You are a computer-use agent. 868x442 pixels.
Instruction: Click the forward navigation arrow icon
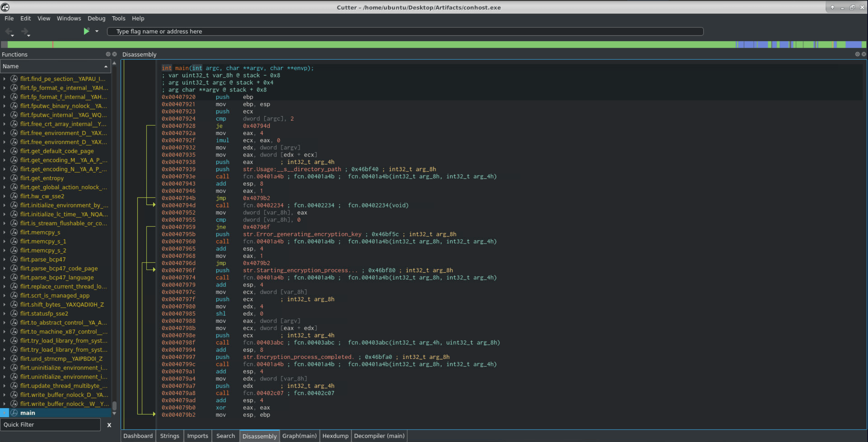point(24,32)
